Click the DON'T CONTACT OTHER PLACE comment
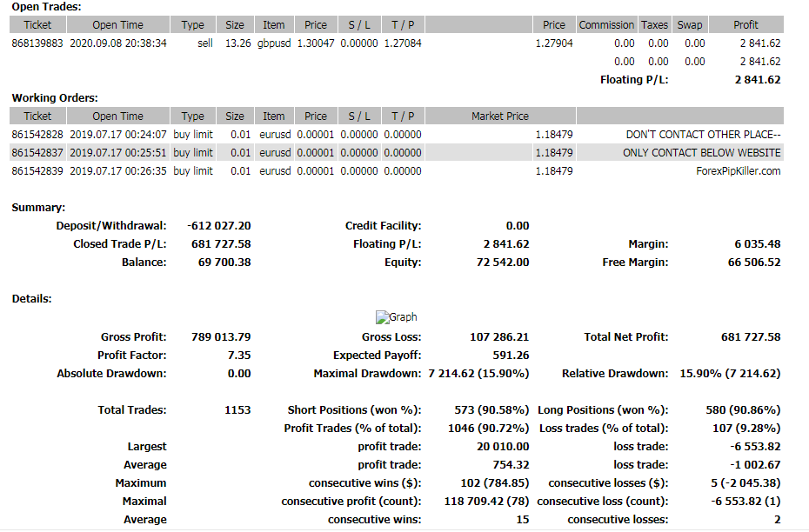Screen dimensions: 809x532 tap(703, 135)
